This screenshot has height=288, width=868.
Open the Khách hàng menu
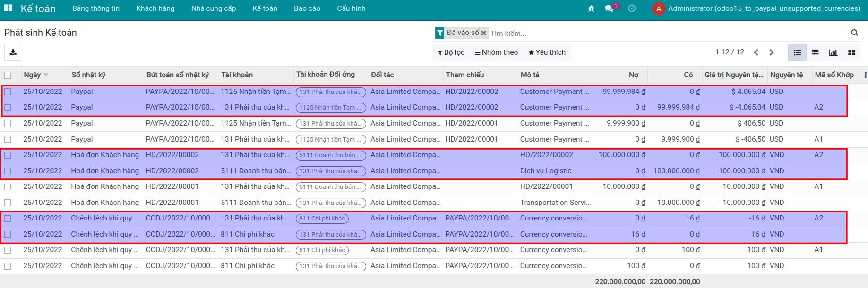click(x=155, y=8)
